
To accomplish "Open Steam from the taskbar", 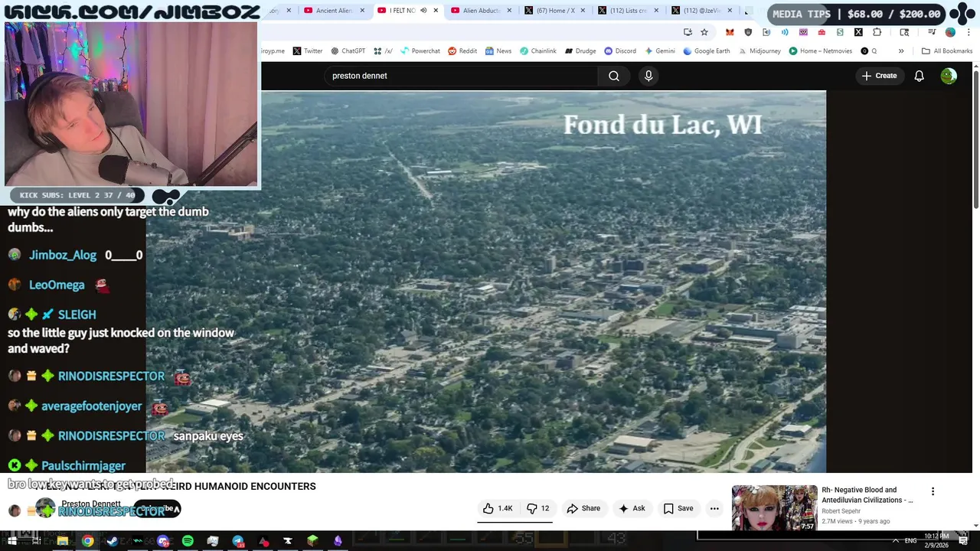I will point(113,541).
